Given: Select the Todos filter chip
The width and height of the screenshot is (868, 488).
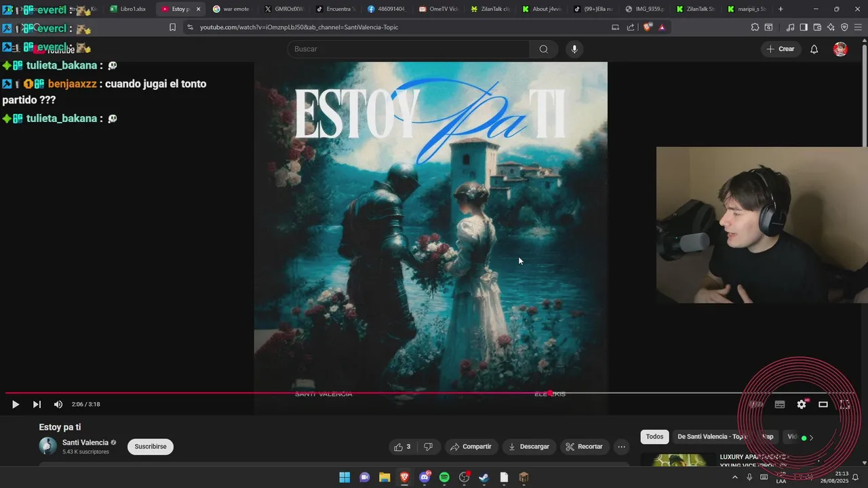Looking at the screenshot, I should (654, 437).
